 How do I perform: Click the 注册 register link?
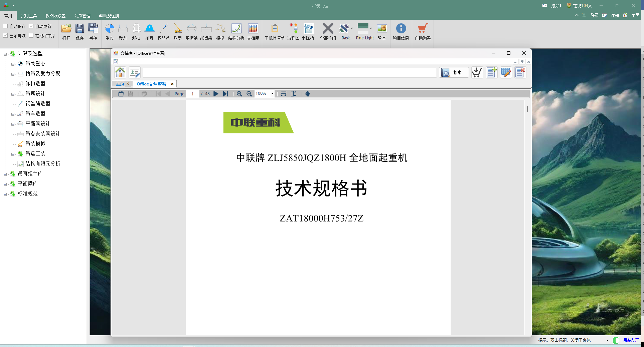point(615,15)
